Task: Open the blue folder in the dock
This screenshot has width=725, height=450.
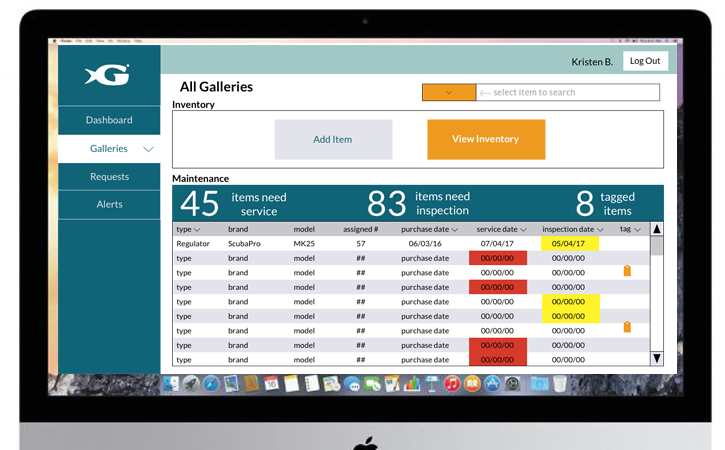Action: click(539, 384)
